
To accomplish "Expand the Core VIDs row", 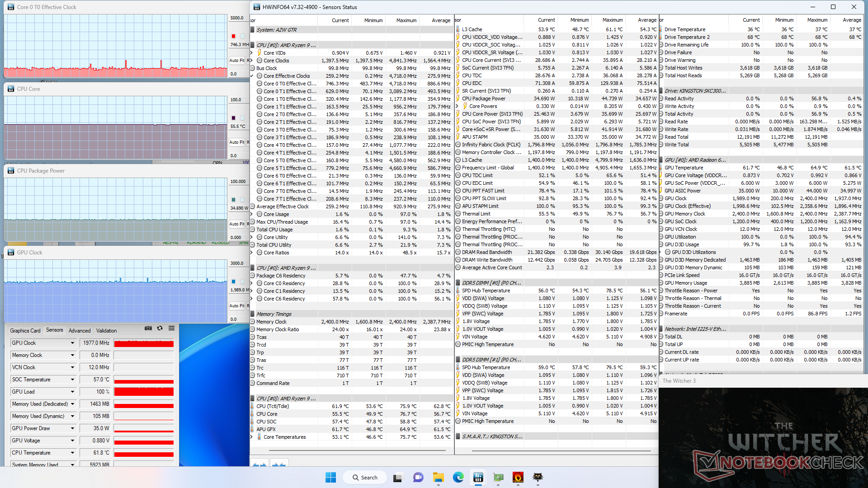I will pos(252,53).
